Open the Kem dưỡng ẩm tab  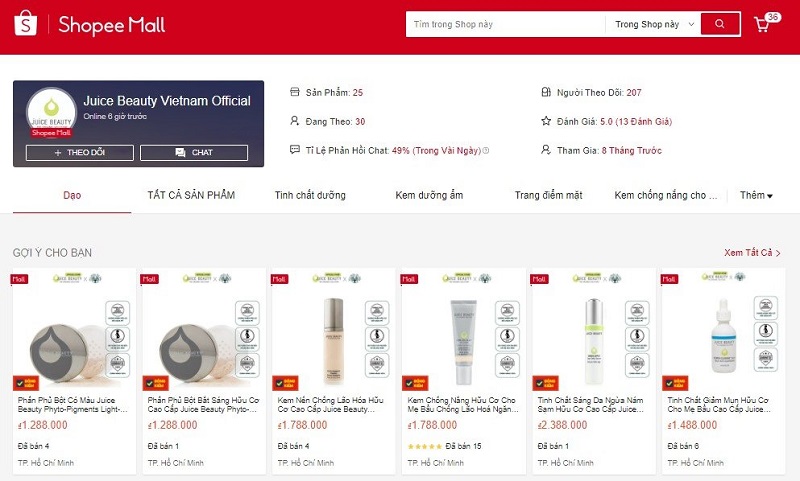pyautogui.click(x=429, y=195)
